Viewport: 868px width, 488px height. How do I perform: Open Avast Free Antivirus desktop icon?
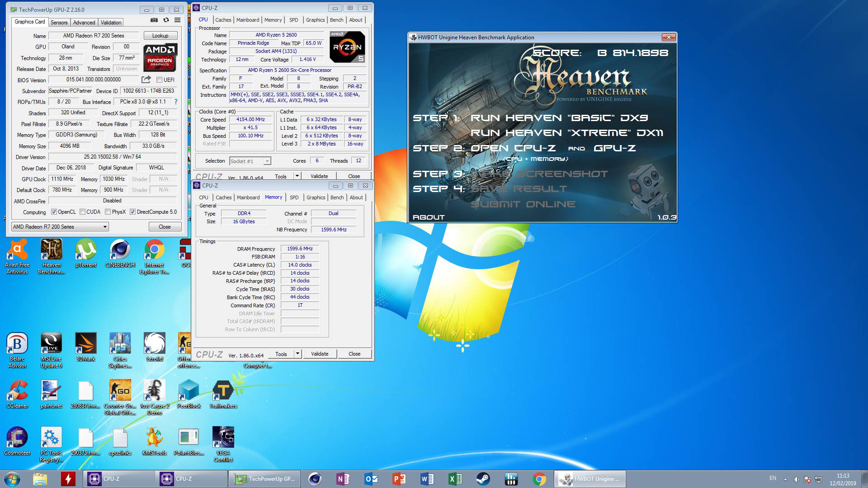point(17,256)
